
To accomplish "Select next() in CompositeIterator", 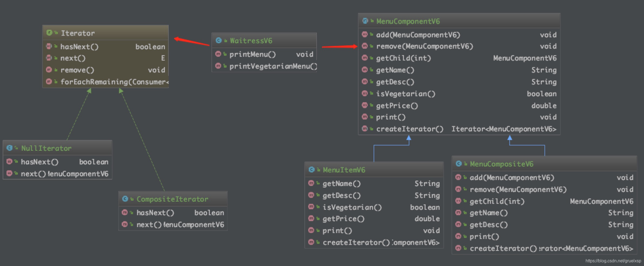I will (149, 225).
